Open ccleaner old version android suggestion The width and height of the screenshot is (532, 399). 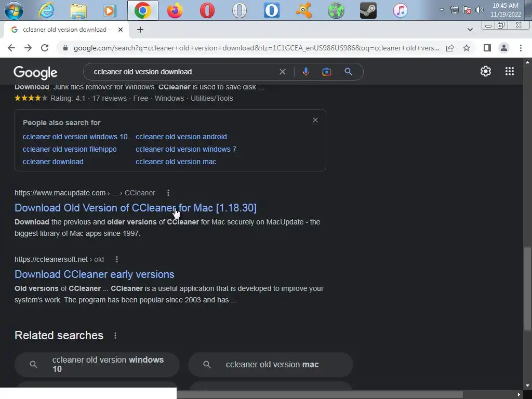point(181,137)
